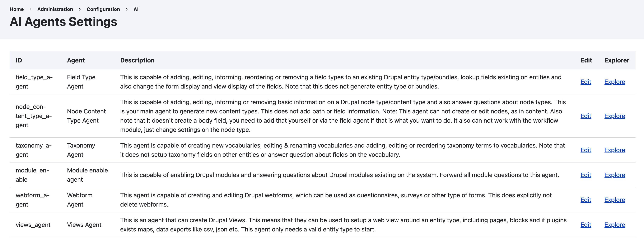644x251 pixels.
Task: Explore the Taxonomy Agent
Action: click(614, 150)
